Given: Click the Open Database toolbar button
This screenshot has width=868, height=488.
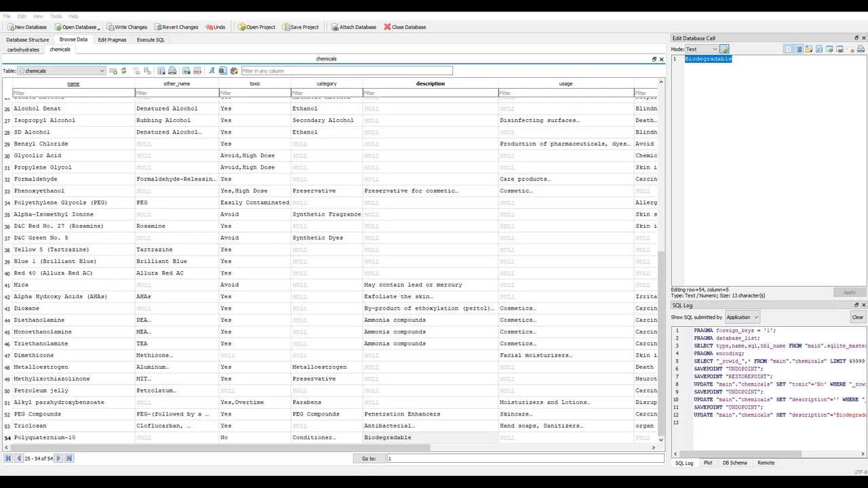Looking at the screenshot, I should (75, 27).
